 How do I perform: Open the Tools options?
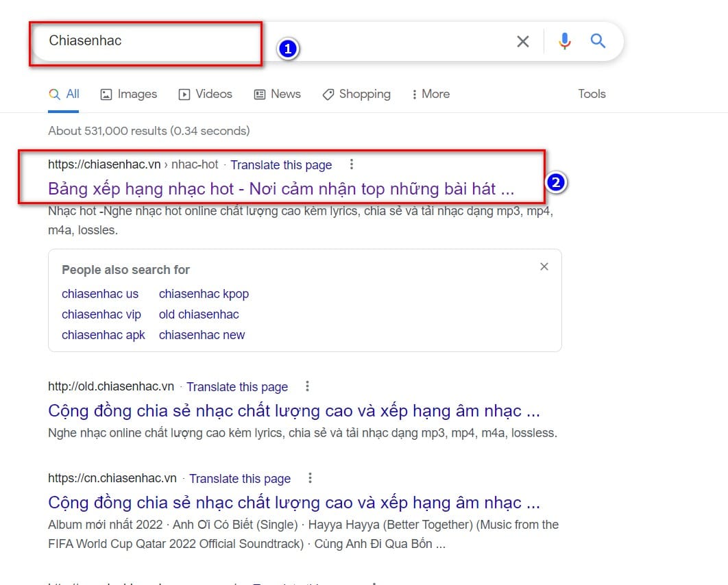(592, 94)
